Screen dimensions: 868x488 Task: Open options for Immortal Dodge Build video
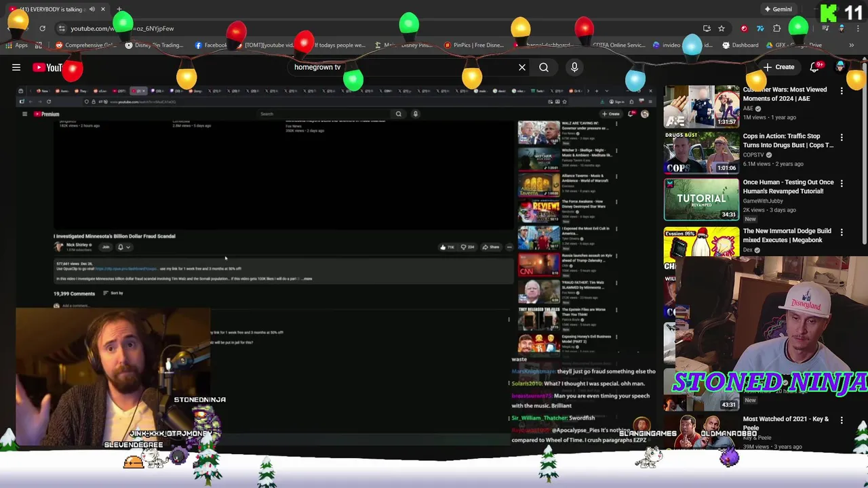[842, 232]
